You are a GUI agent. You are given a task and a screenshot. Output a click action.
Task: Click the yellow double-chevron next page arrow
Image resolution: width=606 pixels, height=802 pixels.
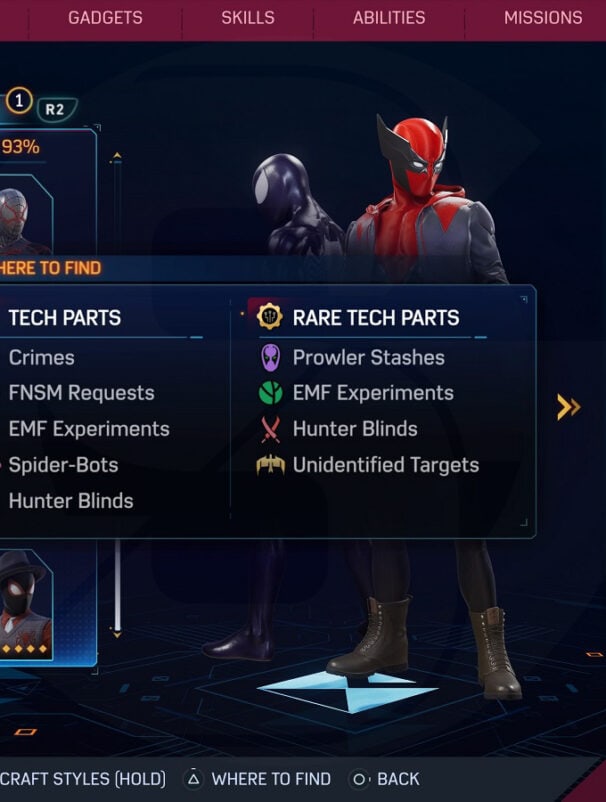click(569, 407)
